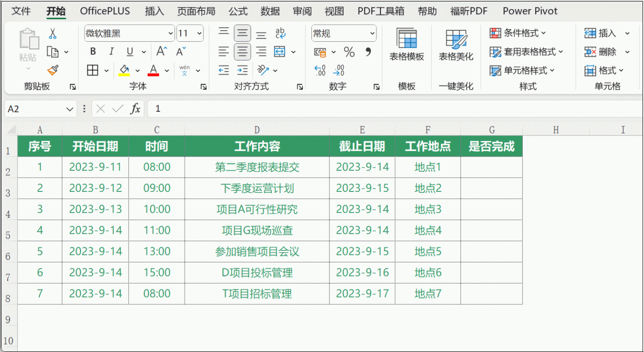This screenshot has width=644, height=352.
Task: Click 删除 cells button
Action: point(600,52)
